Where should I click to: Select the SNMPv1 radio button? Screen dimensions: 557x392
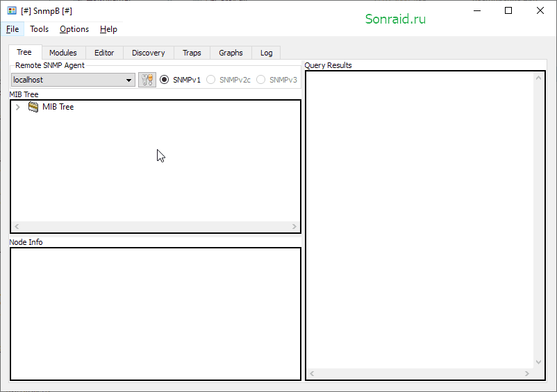pos(164,80)
